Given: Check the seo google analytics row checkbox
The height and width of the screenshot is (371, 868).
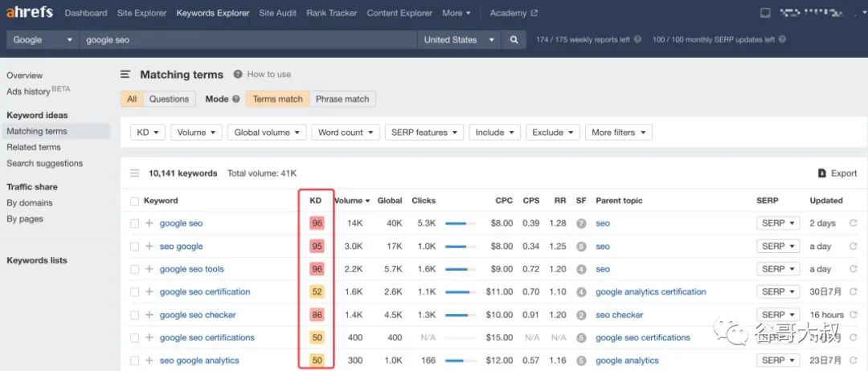Looking at the screenshot, I should coord(134,361).
